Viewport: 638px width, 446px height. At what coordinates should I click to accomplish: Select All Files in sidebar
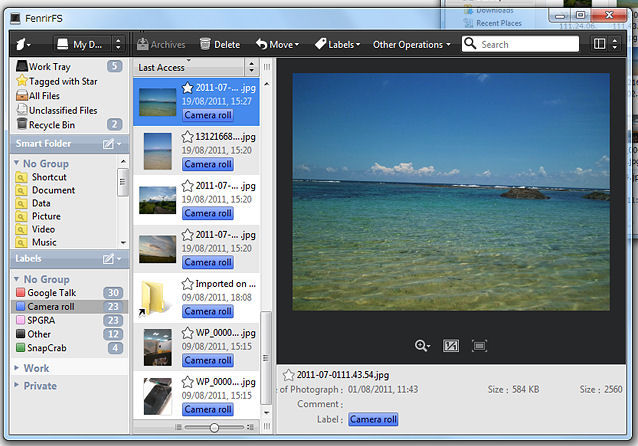38,96
